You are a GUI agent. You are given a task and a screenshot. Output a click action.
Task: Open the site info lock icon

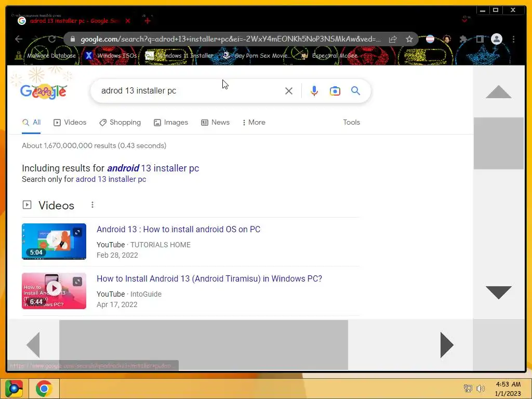[x=72, y=39]
